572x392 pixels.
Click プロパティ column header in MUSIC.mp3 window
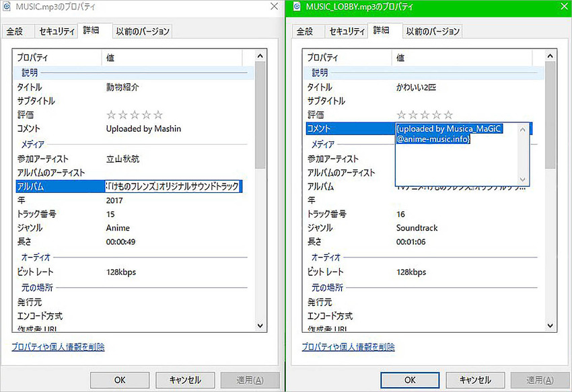click(x=57, y=58)
